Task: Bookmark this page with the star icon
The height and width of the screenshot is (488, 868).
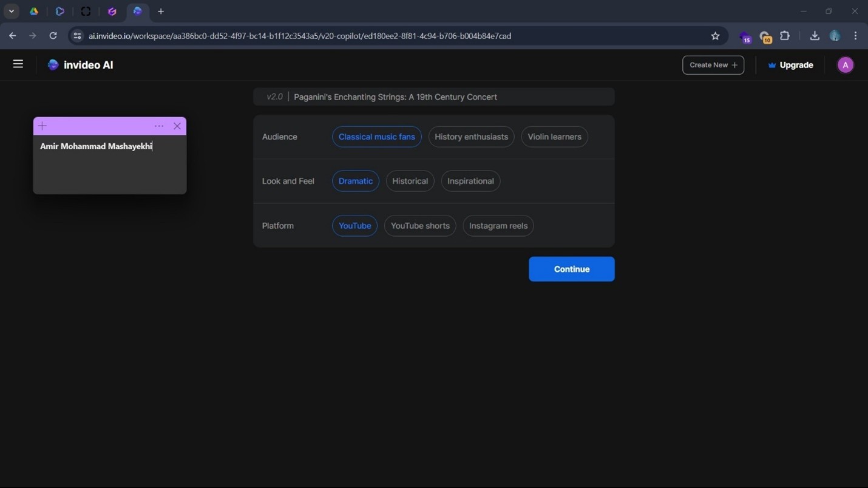Action: [x=715, y=36]
